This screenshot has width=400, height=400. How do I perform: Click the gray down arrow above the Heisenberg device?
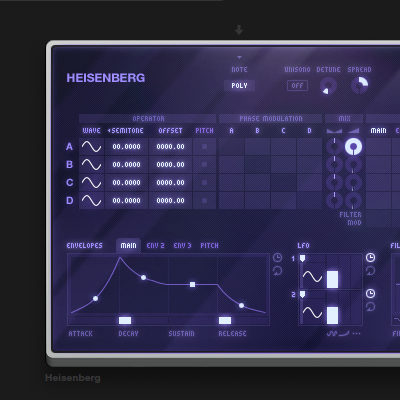point(239,30)
